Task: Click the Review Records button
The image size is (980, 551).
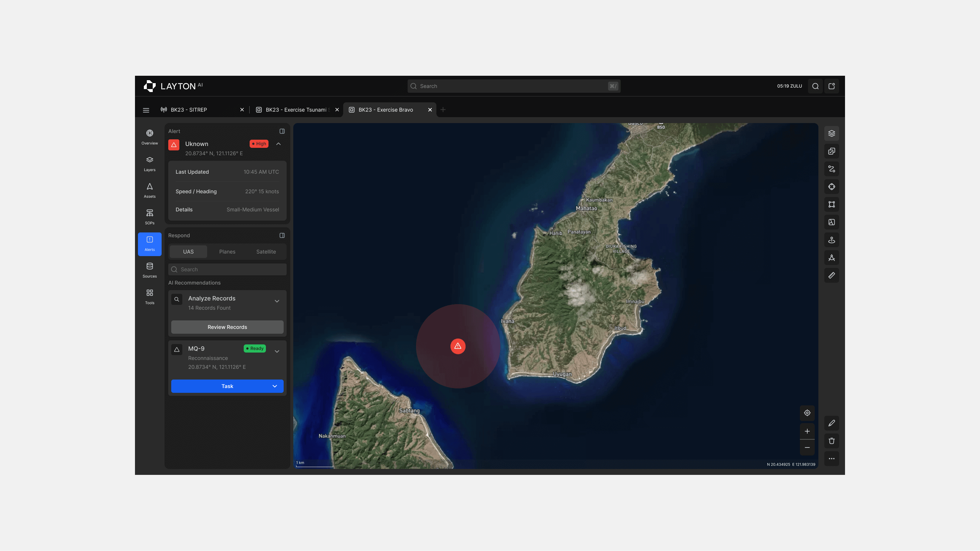Action: 227,327
